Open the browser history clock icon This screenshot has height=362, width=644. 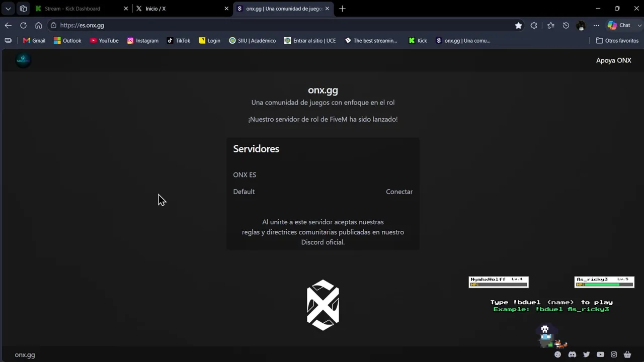coord(566,25)
